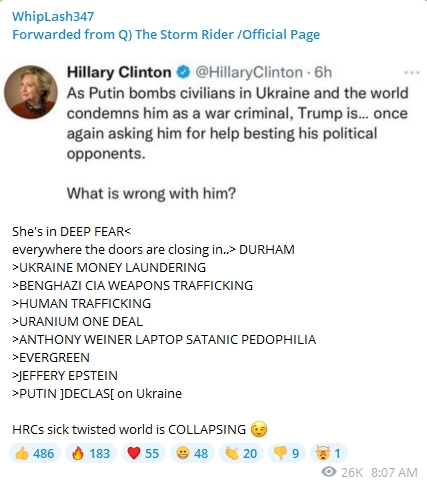This screenshot has height=480, width=427.
Task: Click the Hillary Clinton display name
Action: click(x=119, y=72)
